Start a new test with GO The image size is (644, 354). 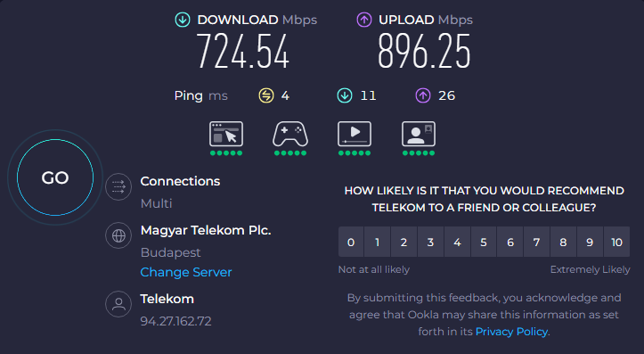pos(55,177)
